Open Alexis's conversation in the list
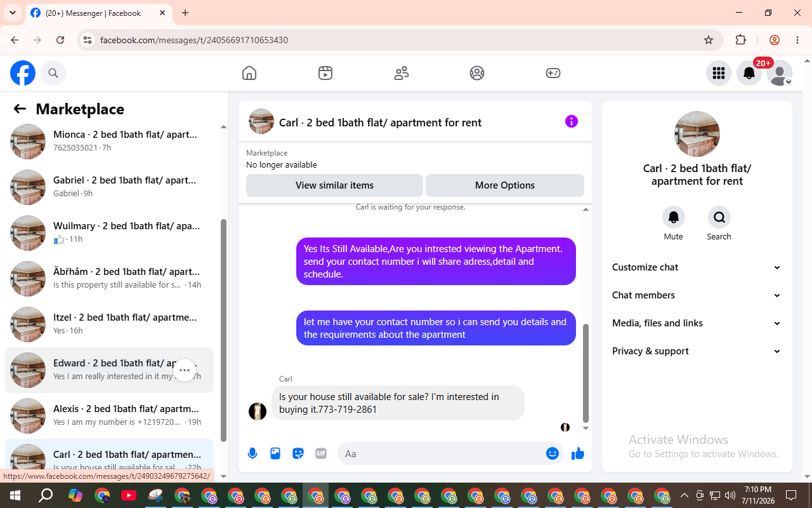Viewport: 812px width, 508px height. click(x=109, y=415)
